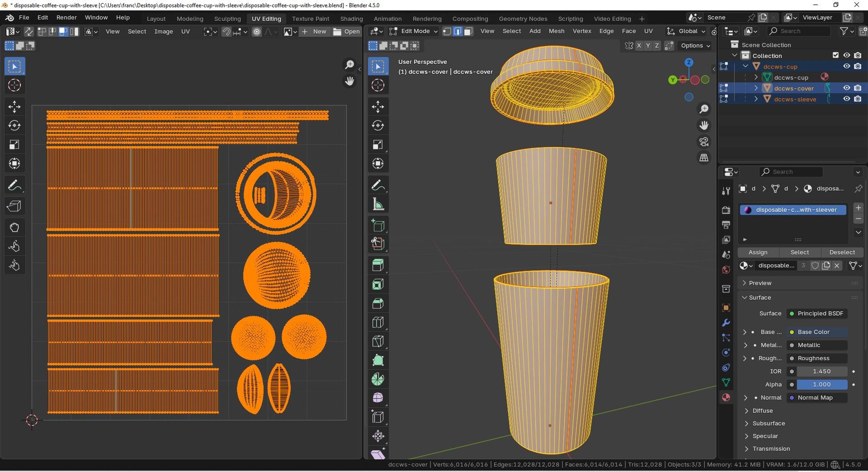The width and height of the screenshot is (868, 472).
Task: Open Global transform orientation dropdown
Action: pos(686,31)
